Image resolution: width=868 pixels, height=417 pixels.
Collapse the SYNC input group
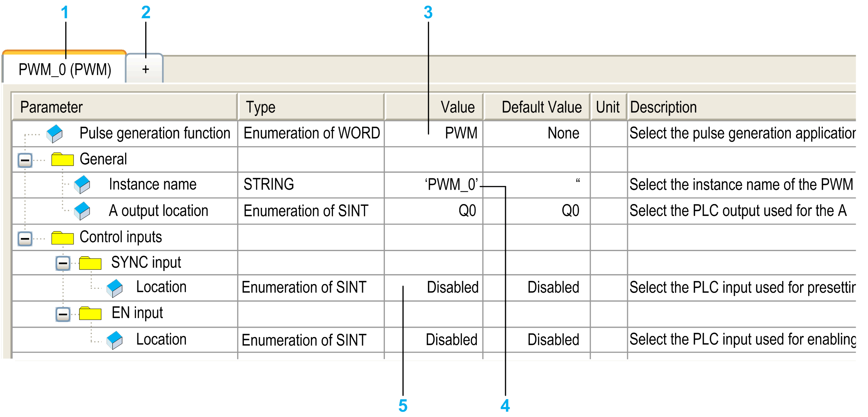point(63,262)
